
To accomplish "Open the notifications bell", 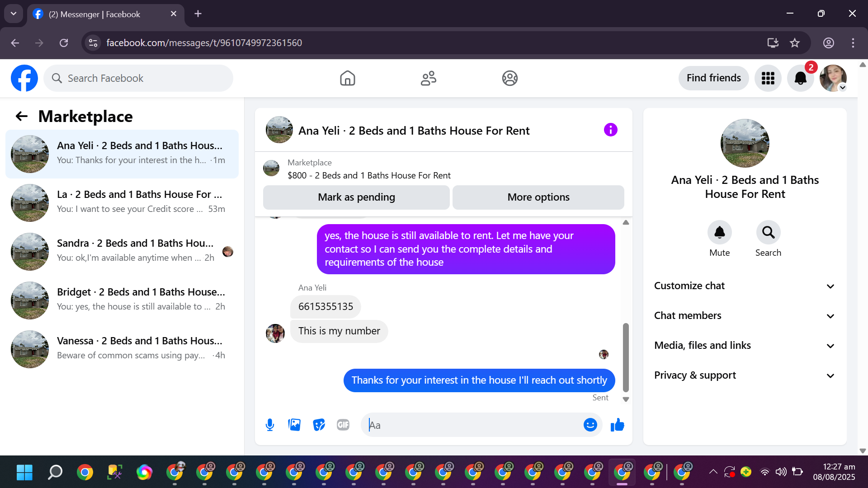I will pyautogui.click(x=800, y=78).
